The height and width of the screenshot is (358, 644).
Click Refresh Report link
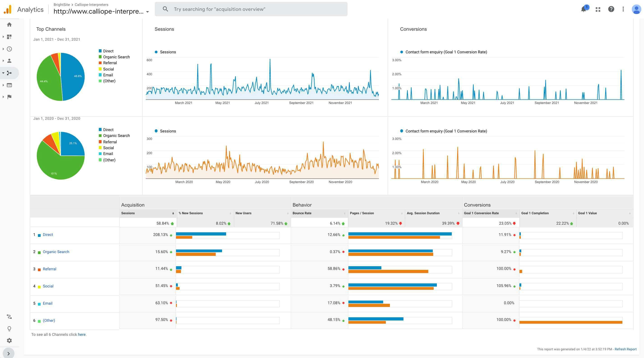[625, 349]
